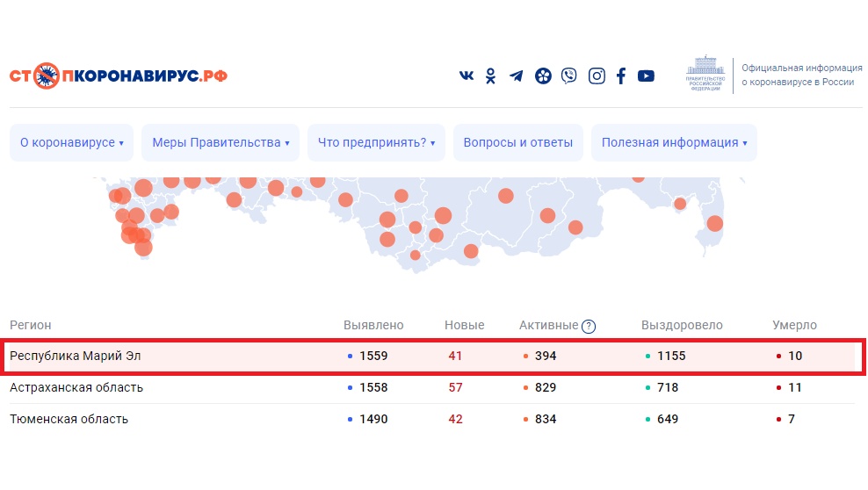Expand the О коронавирусе dropdown
Screen dimensions: 868x490
(x=71, y=142)
